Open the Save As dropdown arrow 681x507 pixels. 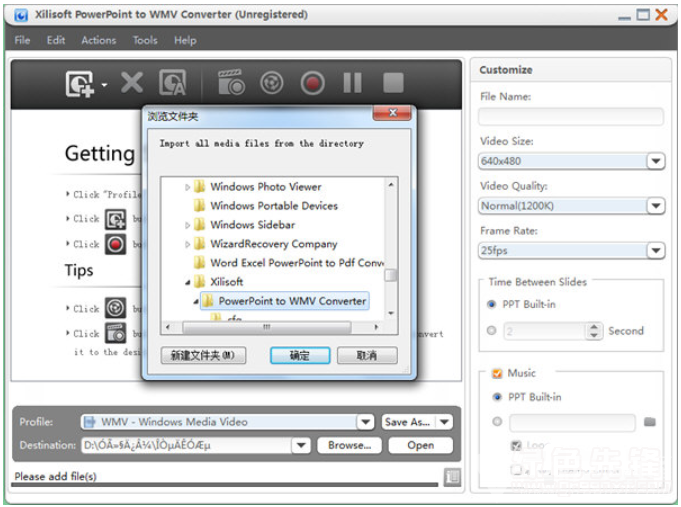[x=444, y=422]
